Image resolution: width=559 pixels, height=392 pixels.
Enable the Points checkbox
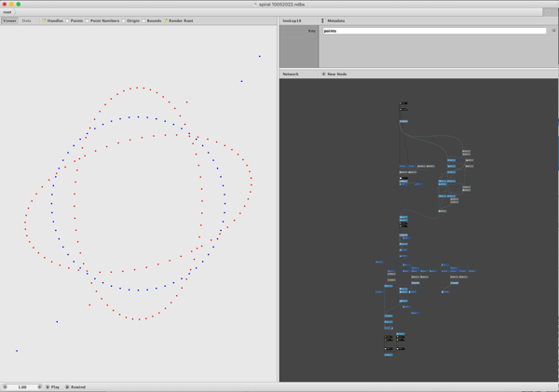[x=67, y=20]
